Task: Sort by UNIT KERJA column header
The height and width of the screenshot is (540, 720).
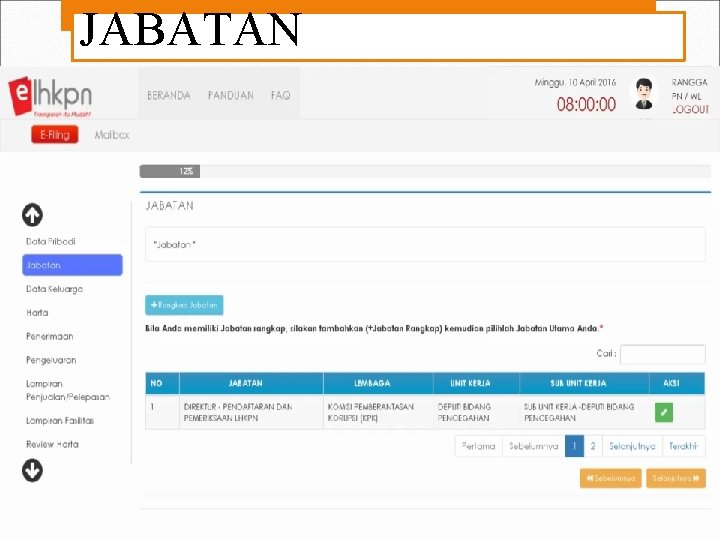Action: pyautogui.click(x=476, y=383)
